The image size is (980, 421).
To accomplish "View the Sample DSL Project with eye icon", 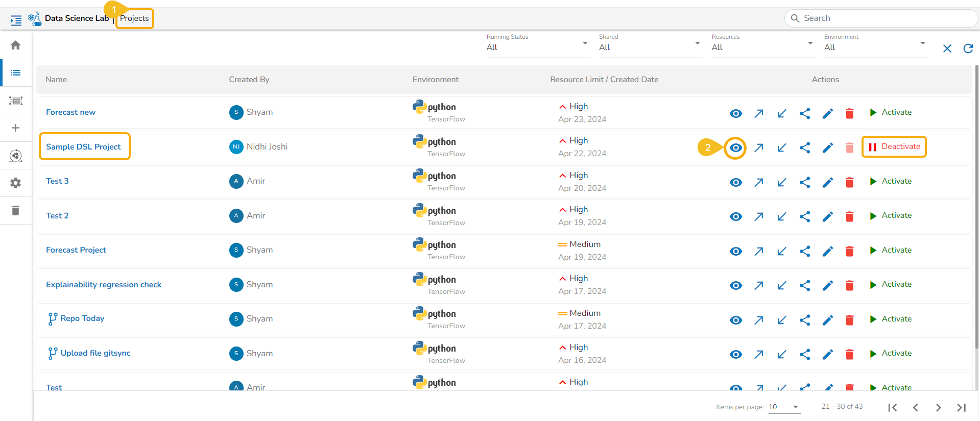I will coord(735,148).
